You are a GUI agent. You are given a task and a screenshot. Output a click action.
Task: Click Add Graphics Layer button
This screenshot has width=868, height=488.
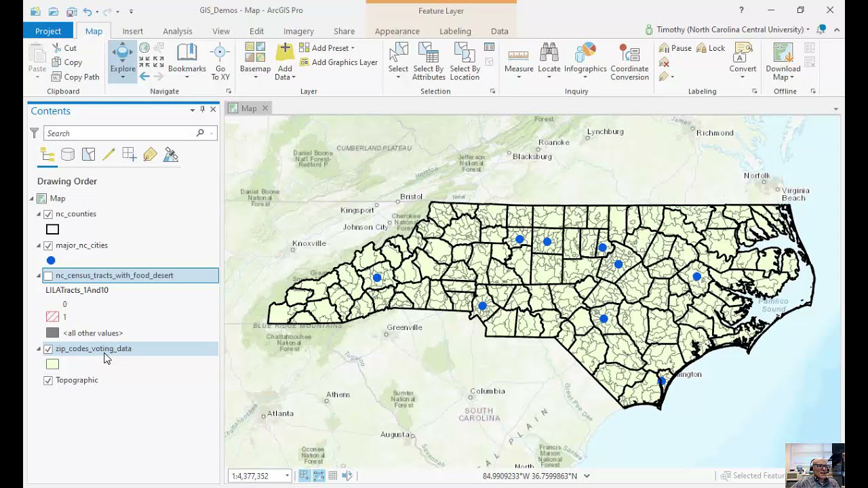[338, 62]
